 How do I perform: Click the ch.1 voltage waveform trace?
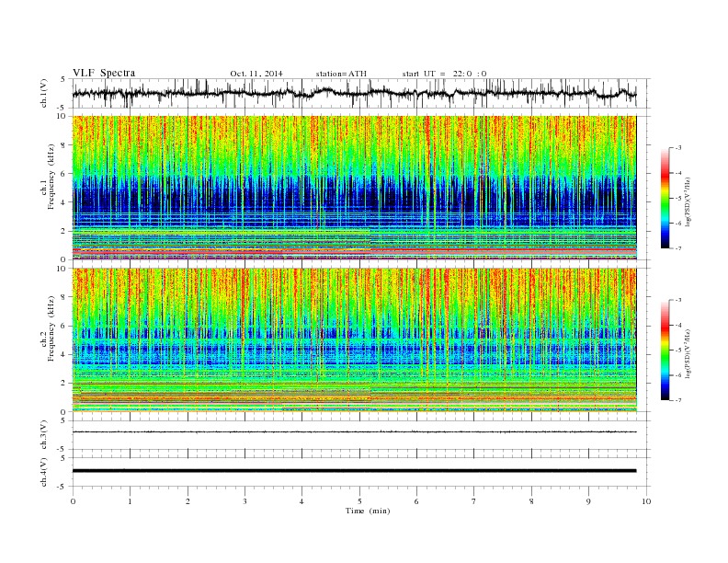click(x=354, y=93)
